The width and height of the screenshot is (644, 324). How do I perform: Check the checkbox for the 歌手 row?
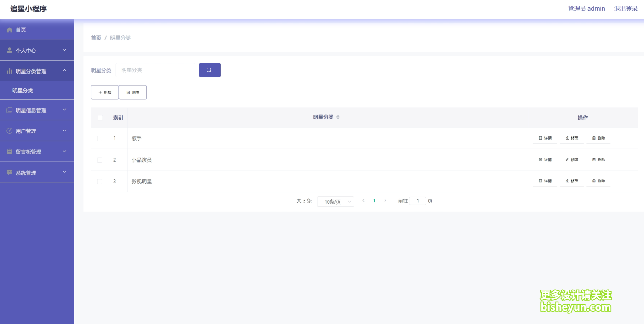click(100, 138)
